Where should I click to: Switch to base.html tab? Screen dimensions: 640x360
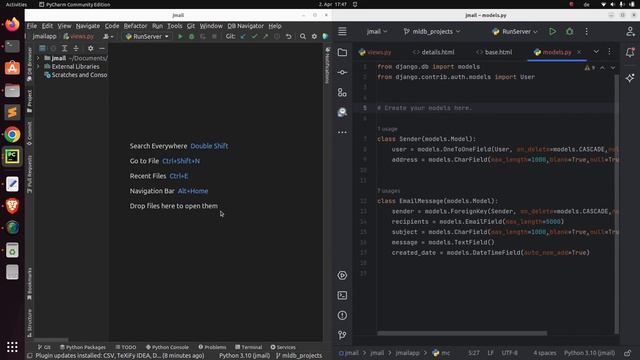tap(494, 52)
